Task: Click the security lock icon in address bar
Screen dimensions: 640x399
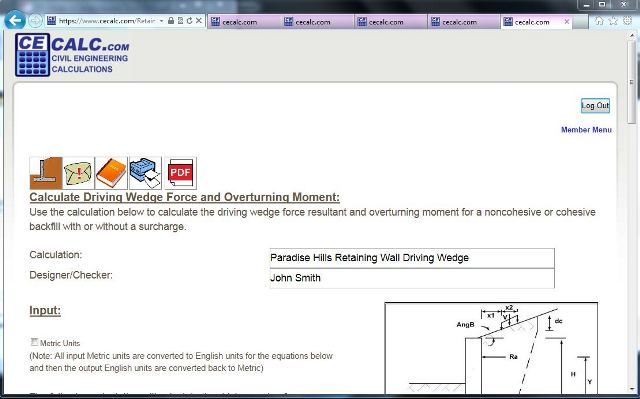Action: (171, 21)
